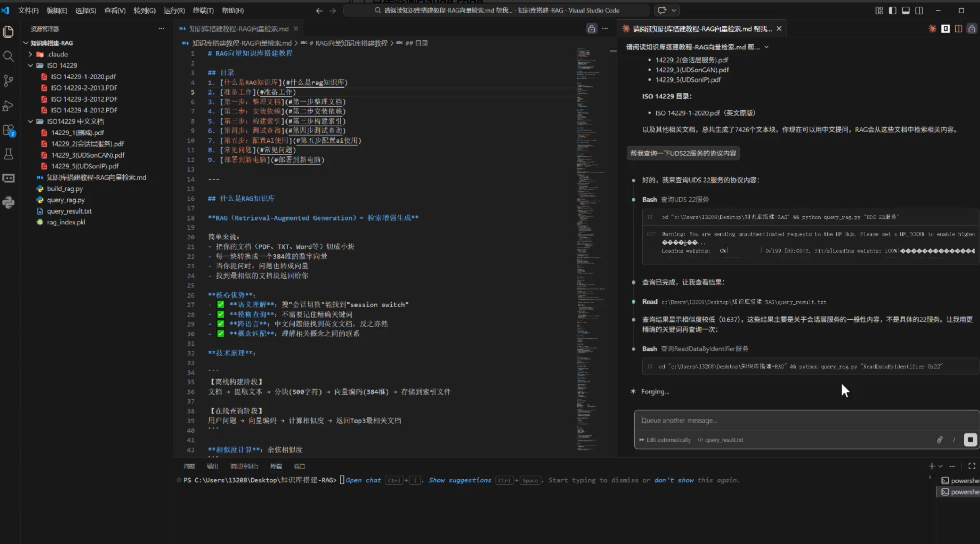Toggle the primary side bar layout button
Screen dimensions: 980x544
(892, 11)
